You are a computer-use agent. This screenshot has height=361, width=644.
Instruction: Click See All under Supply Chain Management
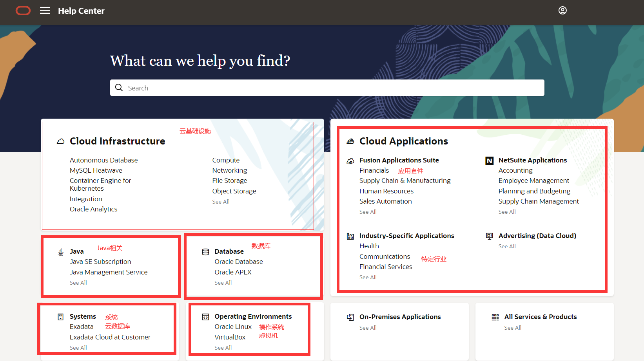coord(507,212)
